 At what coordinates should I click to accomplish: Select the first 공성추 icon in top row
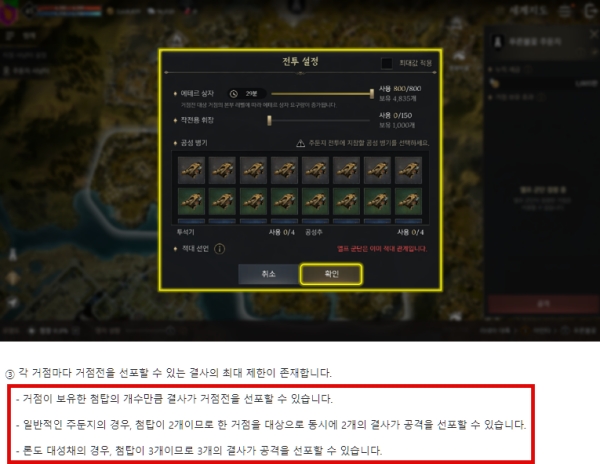tap(315, 170)
